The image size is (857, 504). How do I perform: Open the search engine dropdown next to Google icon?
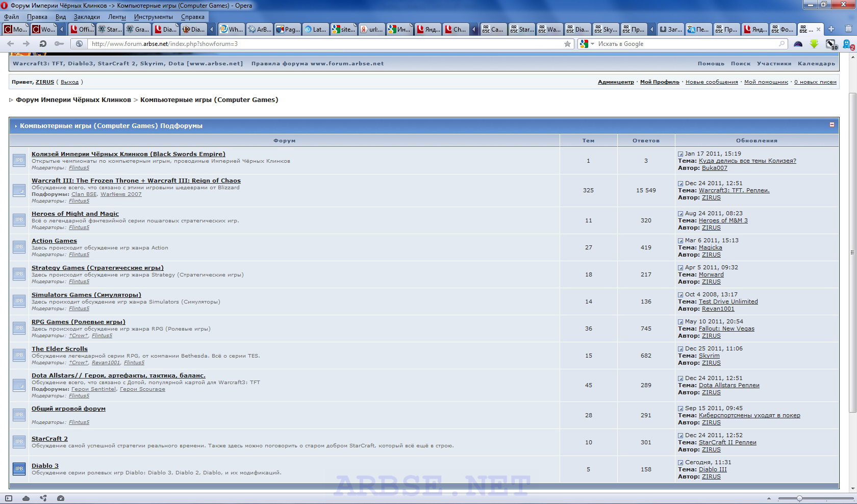pos(593,44)
